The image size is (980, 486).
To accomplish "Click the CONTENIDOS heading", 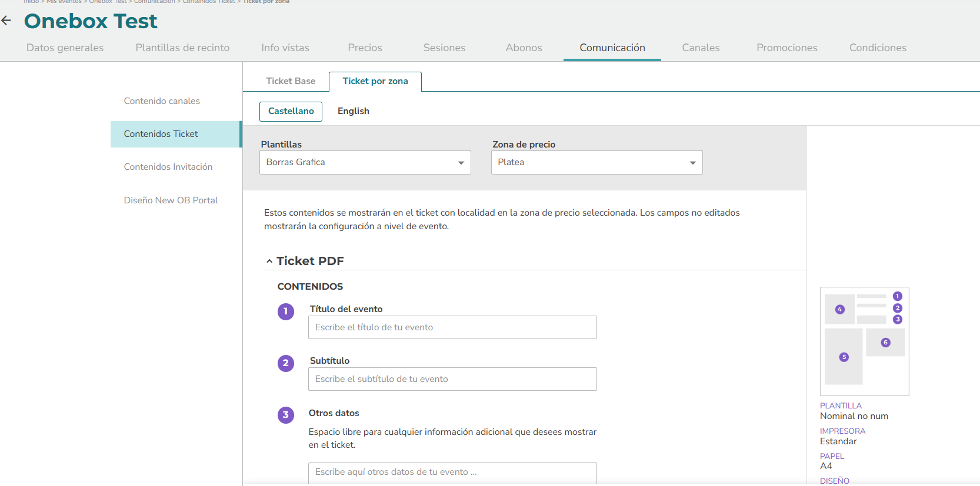I will (310, 287).
